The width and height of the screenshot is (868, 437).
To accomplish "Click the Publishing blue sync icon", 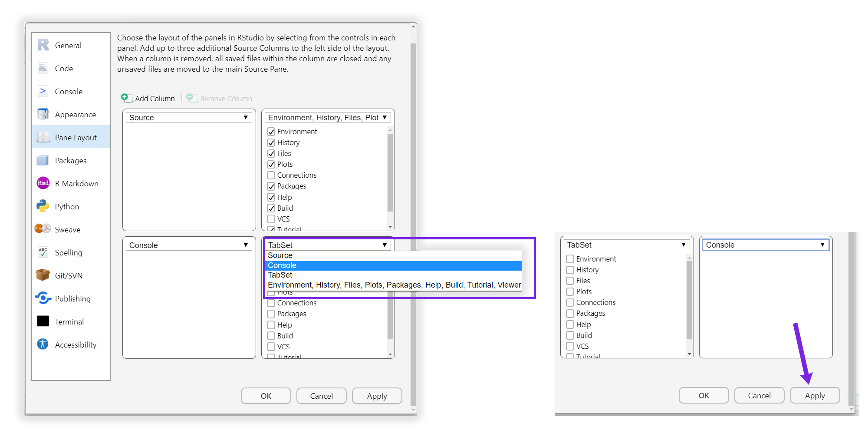I will pyautogui.click(x=43, y=298).
